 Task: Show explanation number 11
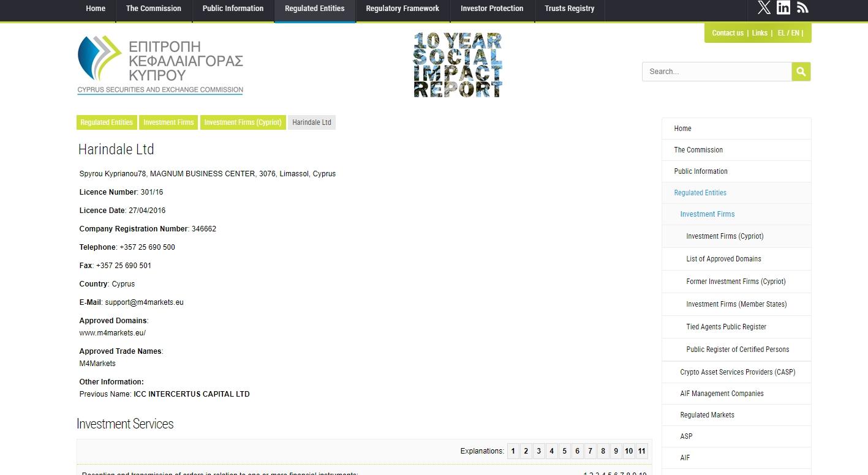pos(642,451)
